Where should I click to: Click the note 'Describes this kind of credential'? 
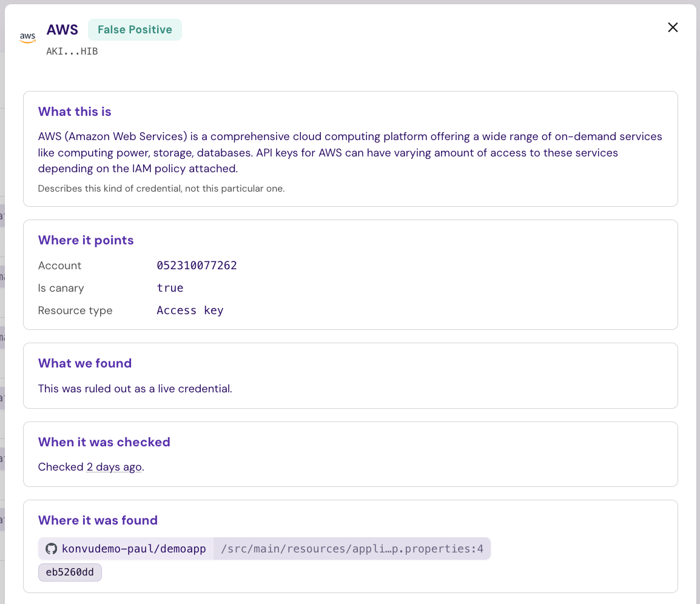tap(161, 189)
